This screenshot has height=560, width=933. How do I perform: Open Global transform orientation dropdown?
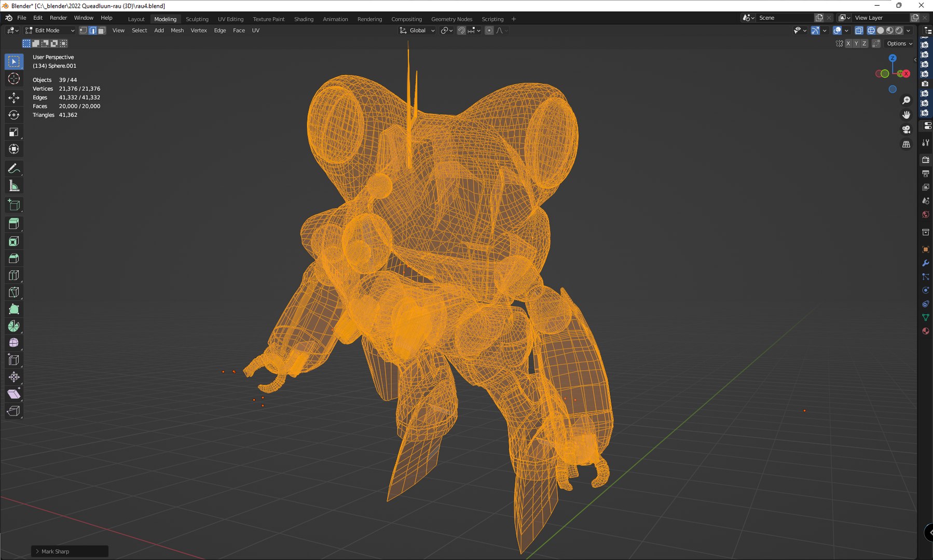(x=417, y=31)
